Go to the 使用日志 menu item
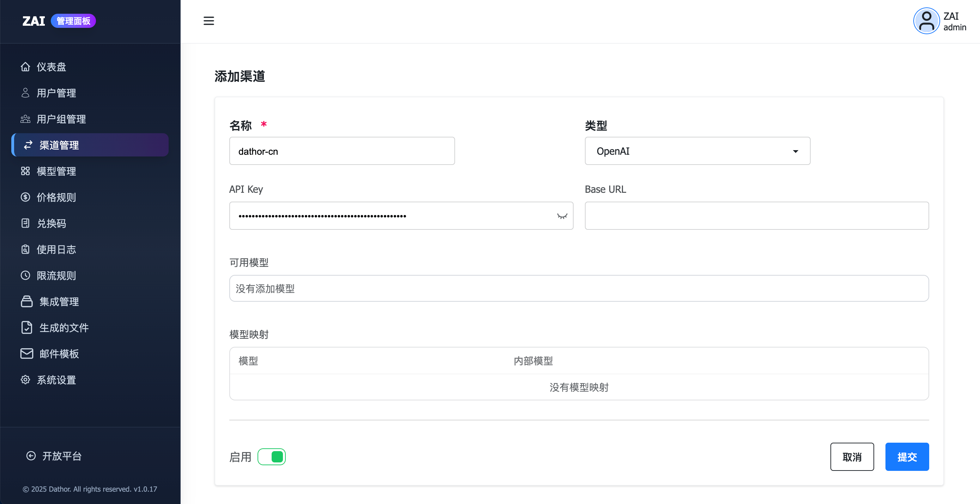The height and width of the screenshot is (504, 980). (56, 249)
